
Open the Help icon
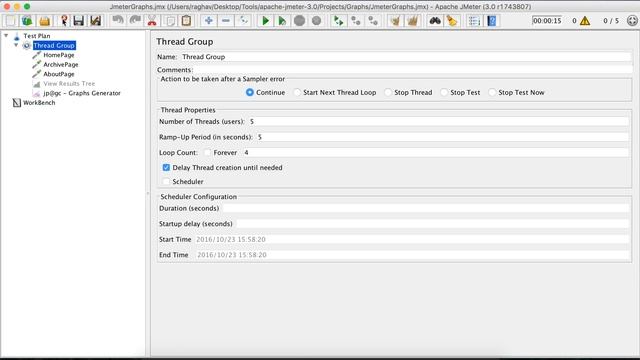tap(491, 21)
